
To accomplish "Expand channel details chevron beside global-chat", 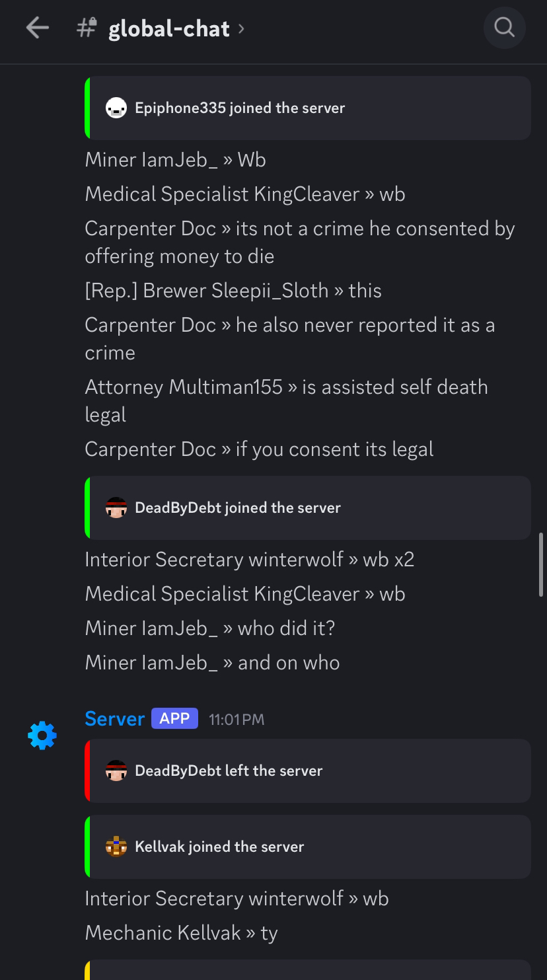I will click(x=241, y=28).
